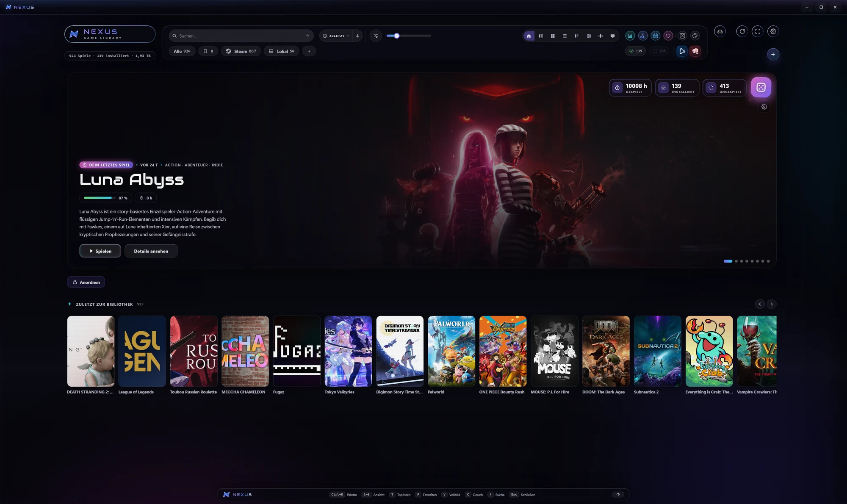Open the favorites heart icon
The image size is (847, 504).
[x=668, y=36]
